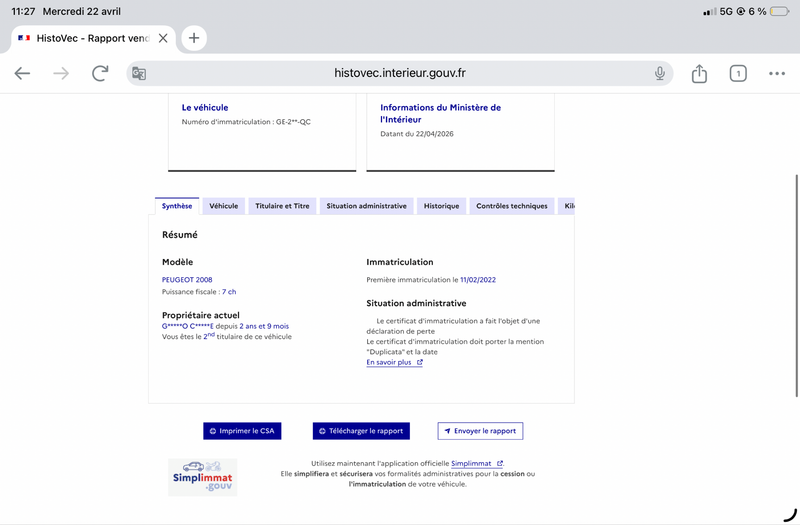Open the share sheet icon
Viewport: 800px width, 525px height.
point(699,73)
